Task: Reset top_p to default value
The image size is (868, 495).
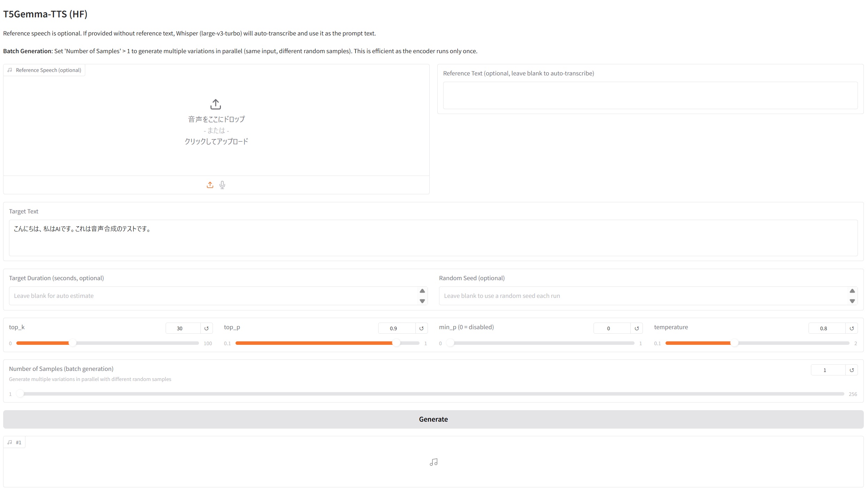Action: coord(421,328)
